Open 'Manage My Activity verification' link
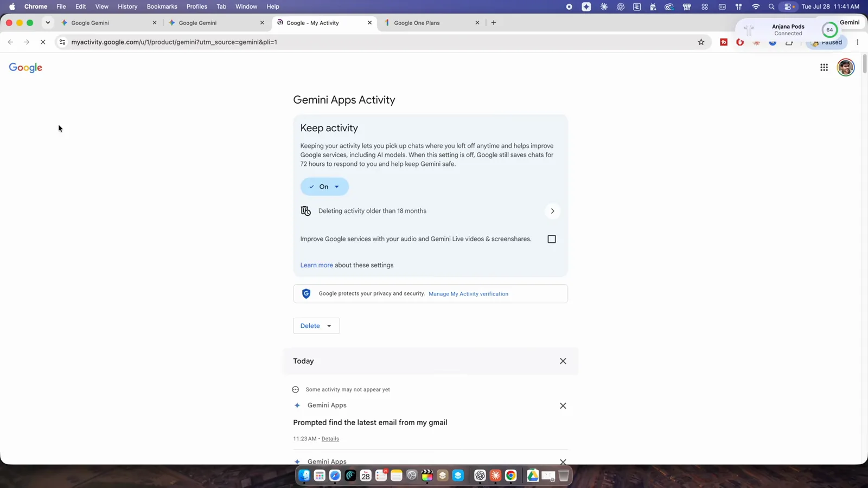This screenshot has height=488, width=868. click(468, 294)
